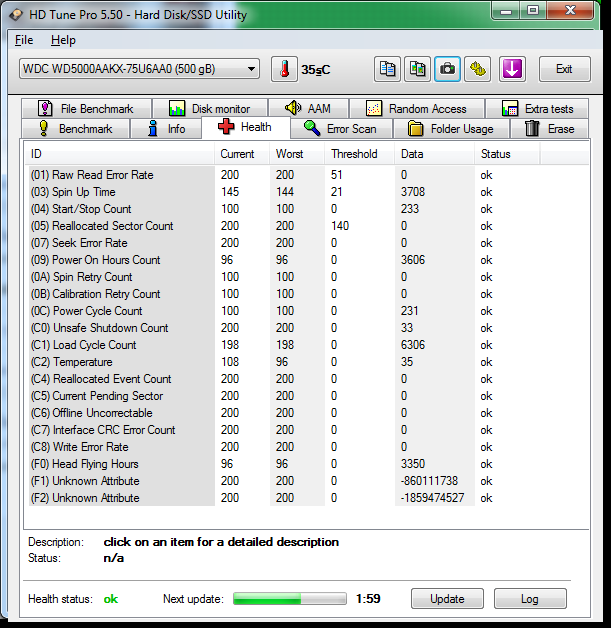
Task: Open options with the gears icon
Action: pyautogui.click(x=477, y=69)
